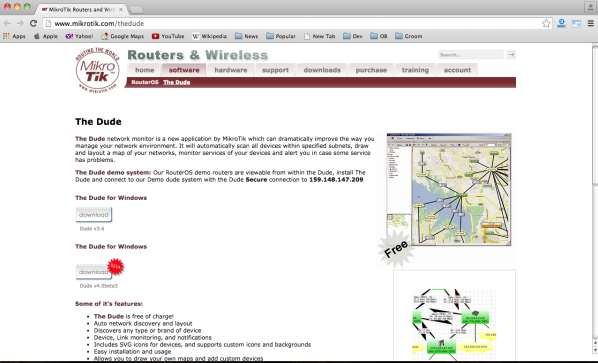Click the YouTube bookmark

tap(168, 36)
